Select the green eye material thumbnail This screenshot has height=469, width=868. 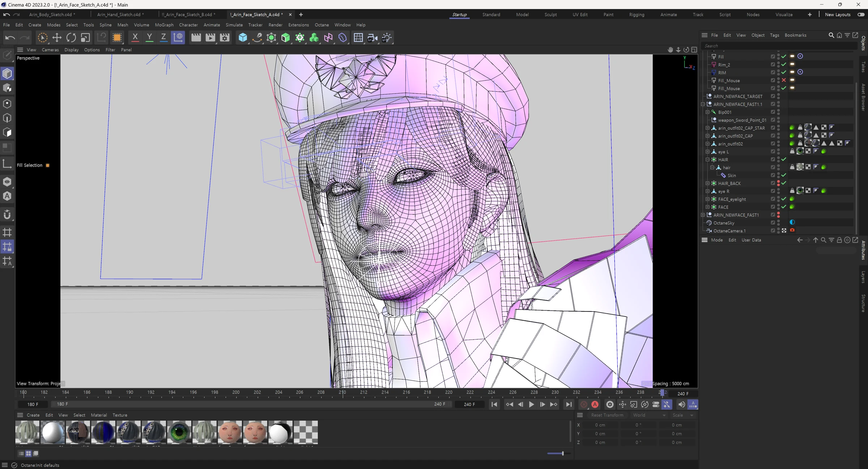[x=179, y=432]
